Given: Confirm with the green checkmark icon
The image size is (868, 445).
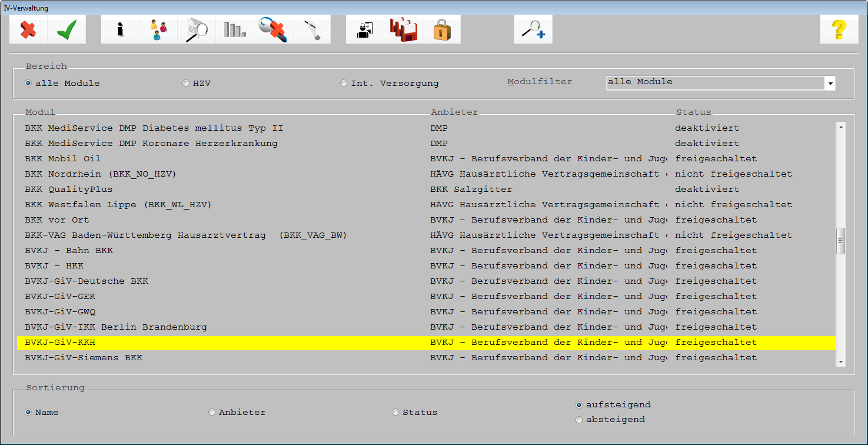Looking at the screenshot, I should [x=66, y=29].
